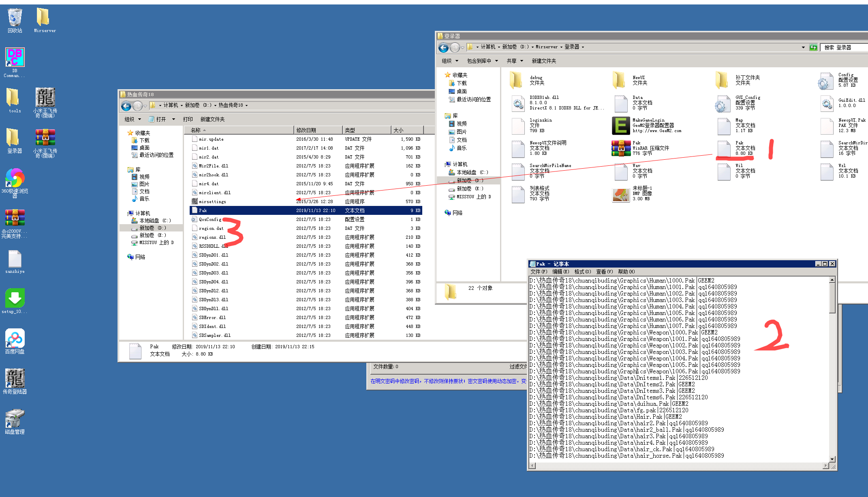Open 包含到库中 dropdown menu
Screen dimensions: 868x497
click(x=482, y=61)
